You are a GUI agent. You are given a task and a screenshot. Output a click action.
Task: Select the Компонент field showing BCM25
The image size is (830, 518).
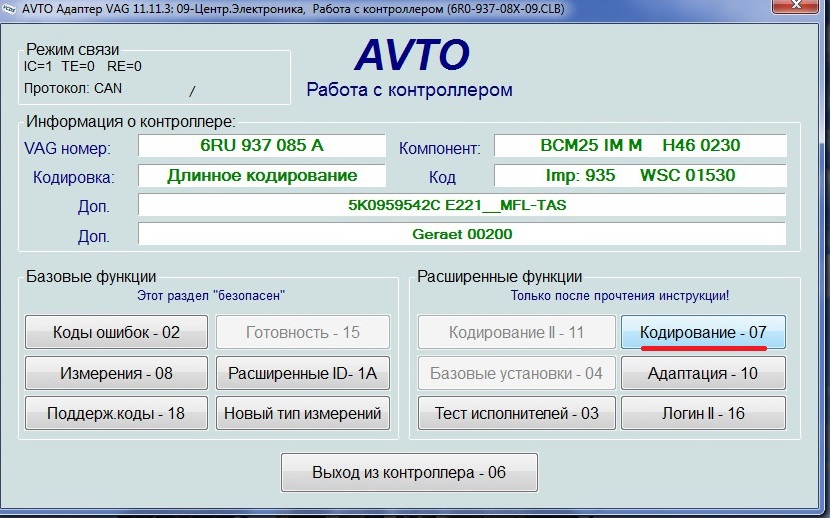click(640, 146)
